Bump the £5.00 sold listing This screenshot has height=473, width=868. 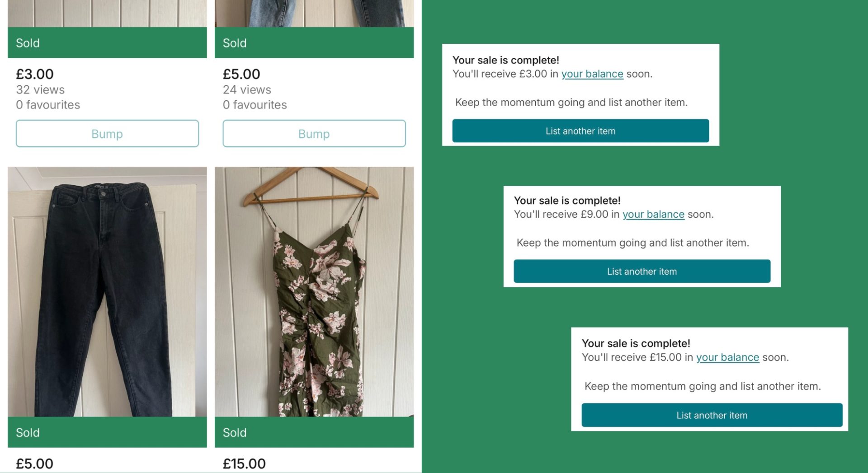coord(314,133)
